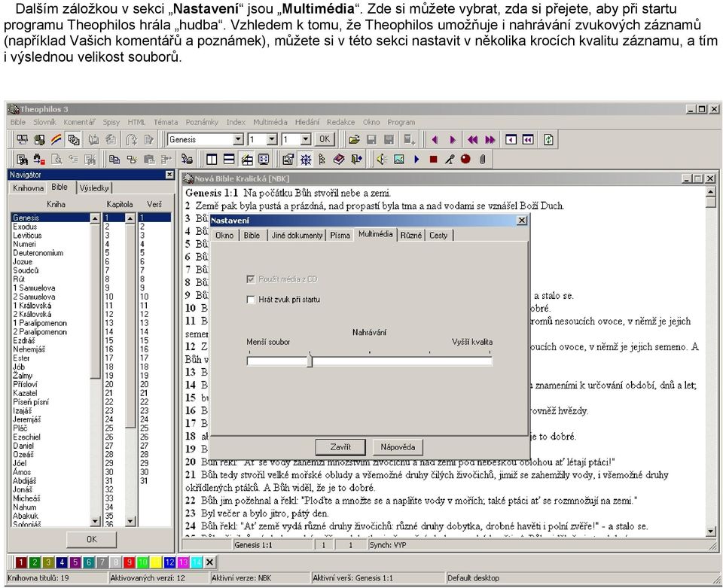Image resolution: width=723 pixels, height=588 pixels.
Task: Open the verse number dropdown in toolbar
Action: (306, 139)
